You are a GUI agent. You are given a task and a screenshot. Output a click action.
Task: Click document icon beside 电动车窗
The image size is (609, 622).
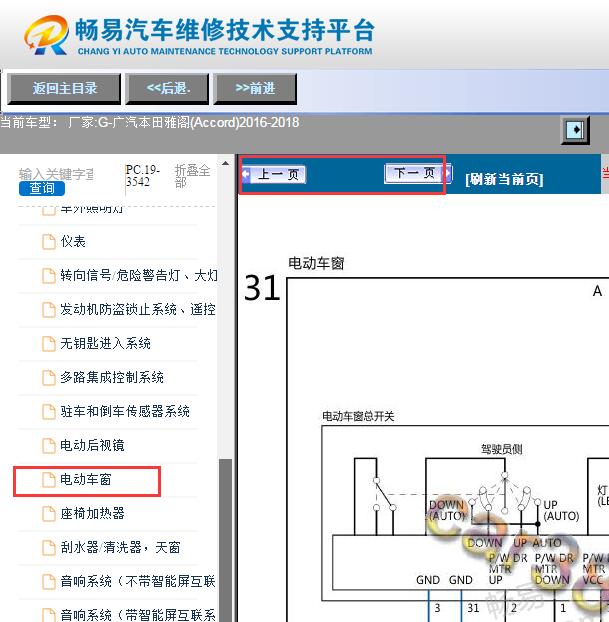point(49,480)
